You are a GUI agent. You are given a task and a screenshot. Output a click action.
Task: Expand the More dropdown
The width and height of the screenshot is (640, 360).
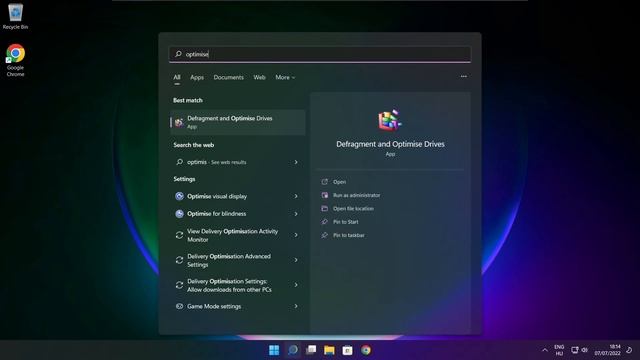[x=285, y=77]
